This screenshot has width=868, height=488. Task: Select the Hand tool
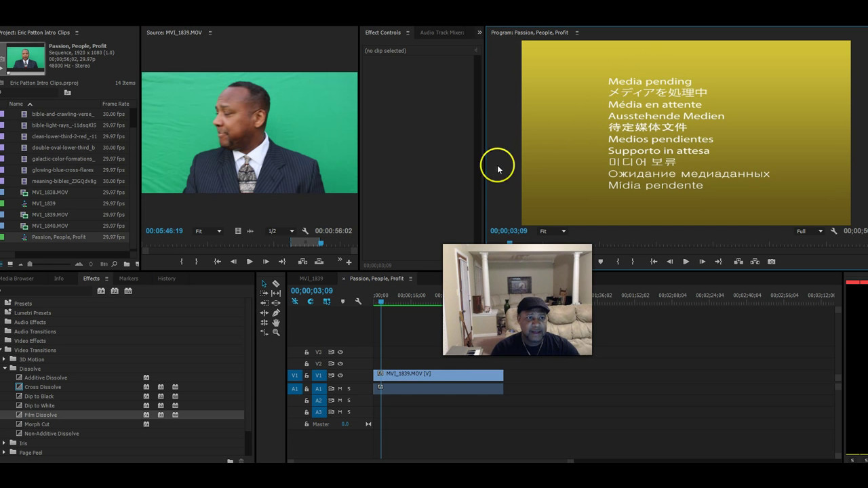click(x=276, y=323)
